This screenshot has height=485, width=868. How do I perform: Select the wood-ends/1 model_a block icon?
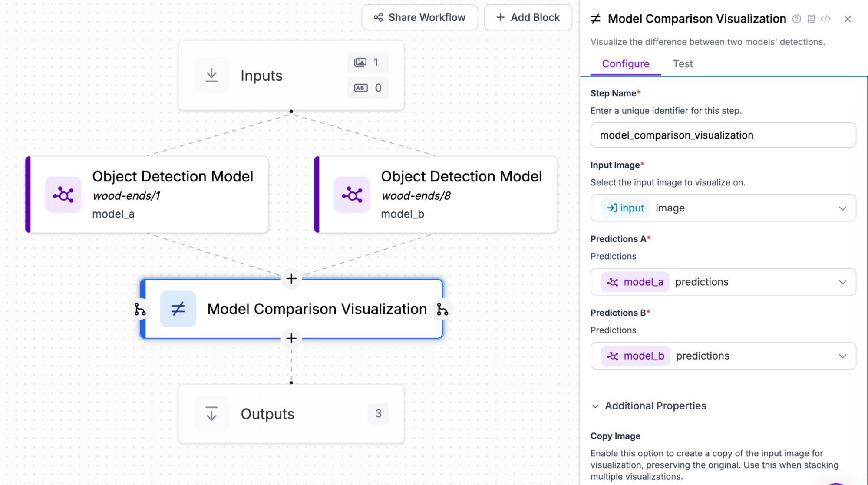point(63,195)
